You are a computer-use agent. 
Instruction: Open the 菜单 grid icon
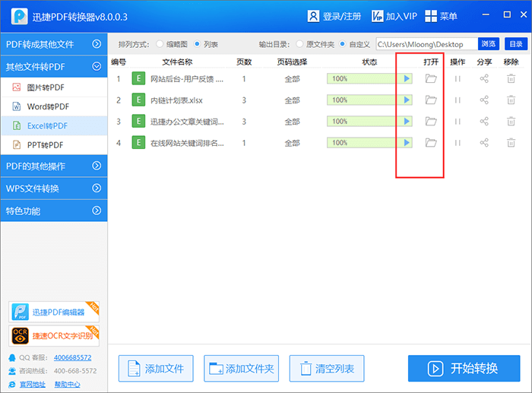pos(431,16)
